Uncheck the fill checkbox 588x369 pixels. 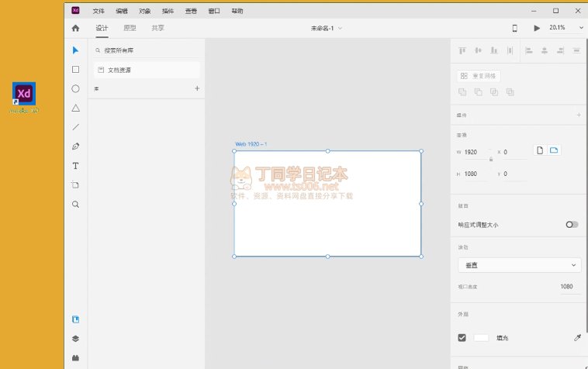click(462, 338)
